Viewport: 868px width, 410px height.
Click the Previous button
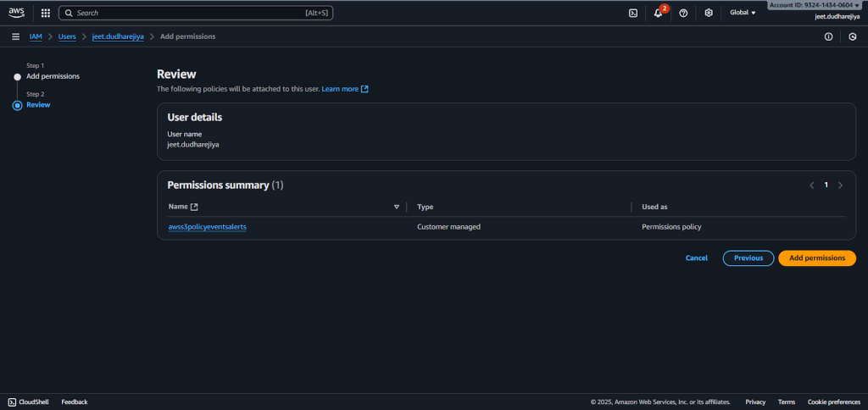point(748,258)
